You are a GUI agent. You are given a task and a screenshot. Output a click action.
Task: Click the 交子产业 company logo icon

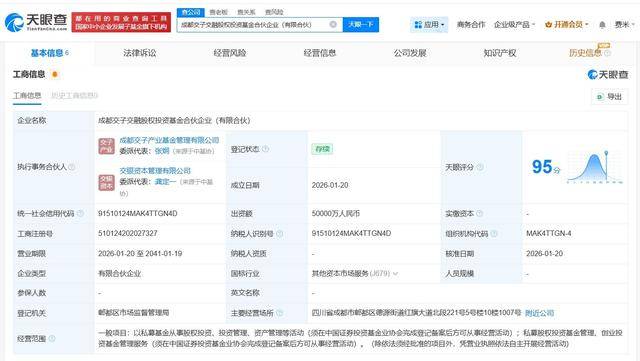(x=107, y=146)
